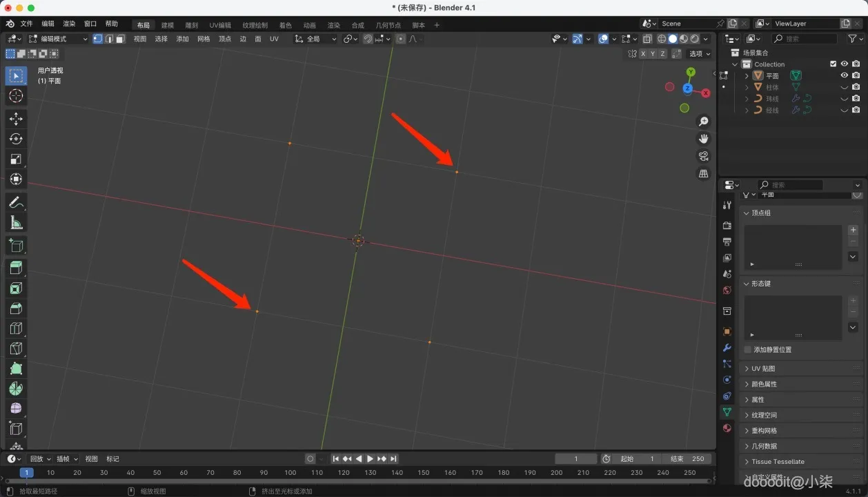868x497 pixels.
Task: Switch orthographic/perspective grid icon
Action: coord(703,173)
